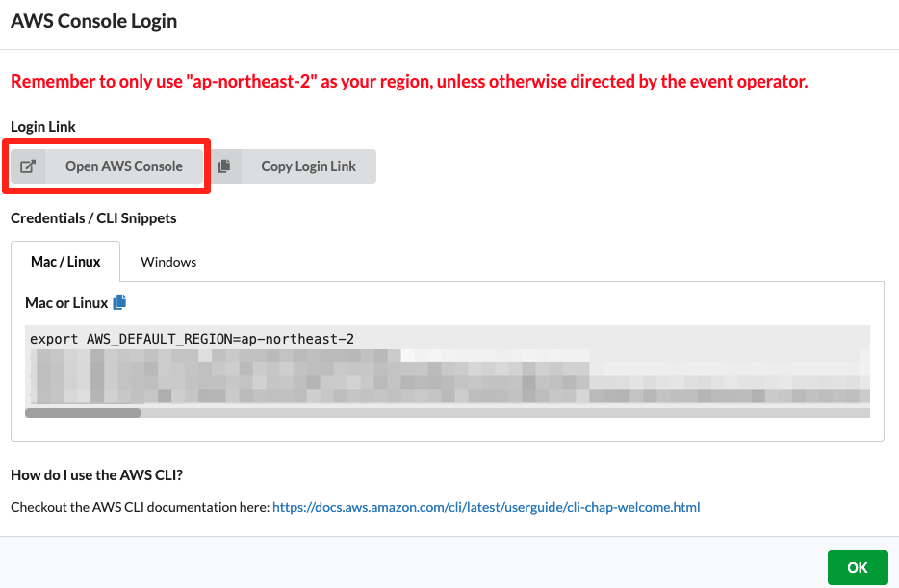Open the AWS CLI documentation link
Image resolution: width=899 pixels, height=588 pixels.
tap(486, 507)
